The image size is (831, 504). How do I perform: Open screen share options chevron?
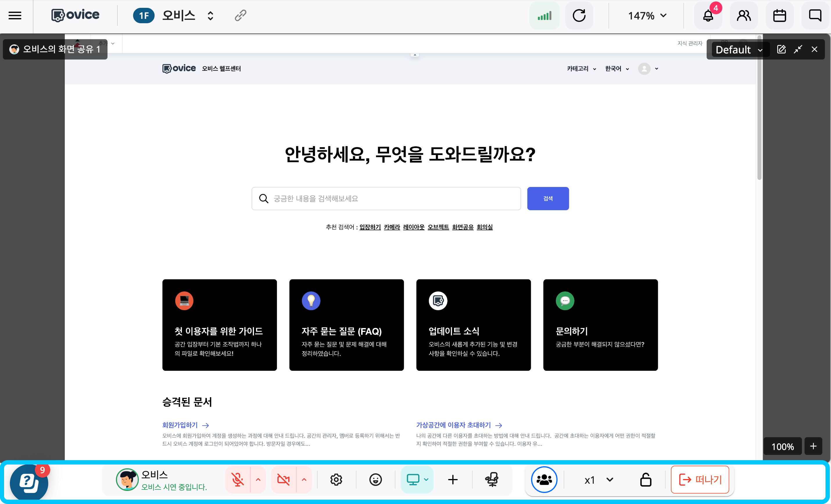pyautogui.click(x=426, y=479)
